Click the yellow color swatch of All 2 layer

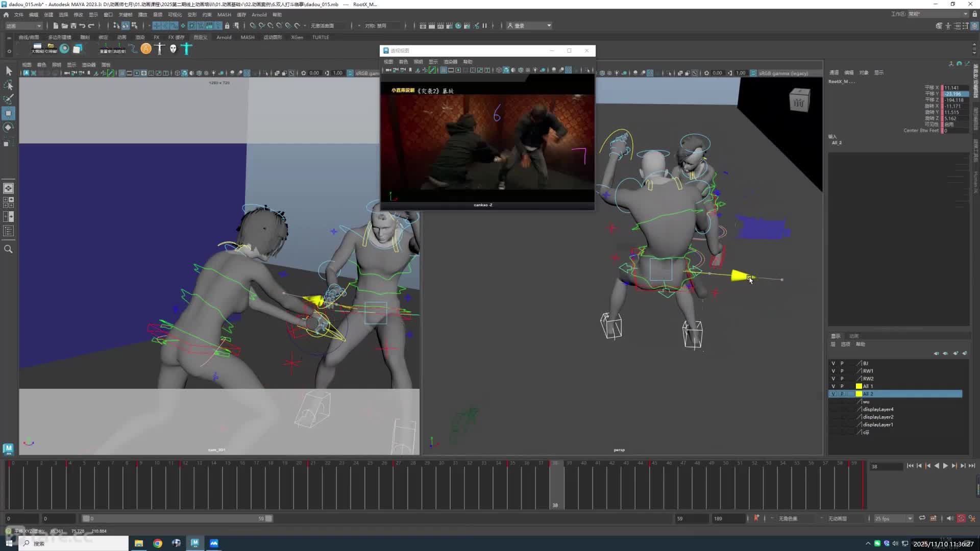click(x=859, y=394)
